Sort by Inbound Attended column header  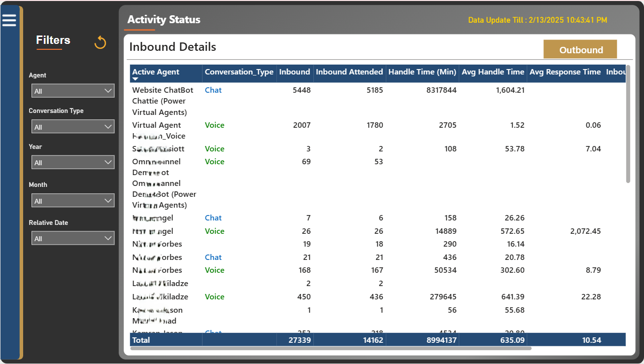[349, 72]
